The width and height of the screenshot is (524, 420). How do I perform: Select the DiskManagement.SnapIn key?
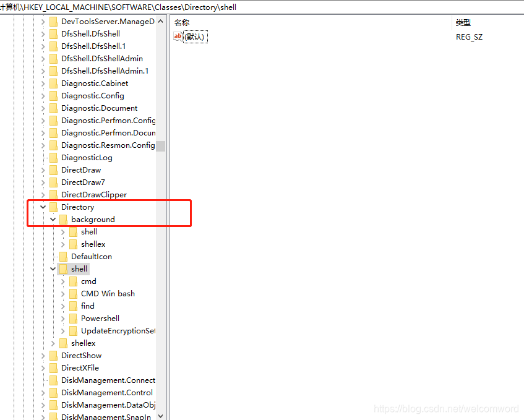tap(106, 417)
